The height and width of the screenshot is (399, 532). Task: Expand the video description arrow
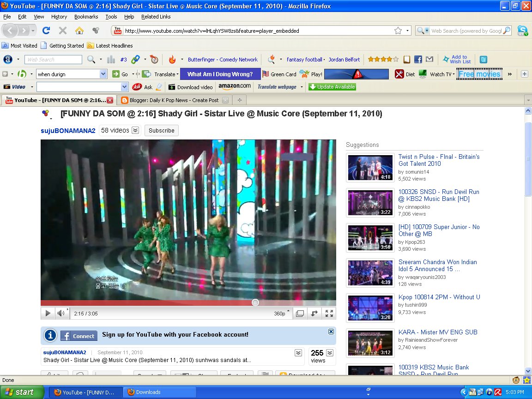pos(298,352)
